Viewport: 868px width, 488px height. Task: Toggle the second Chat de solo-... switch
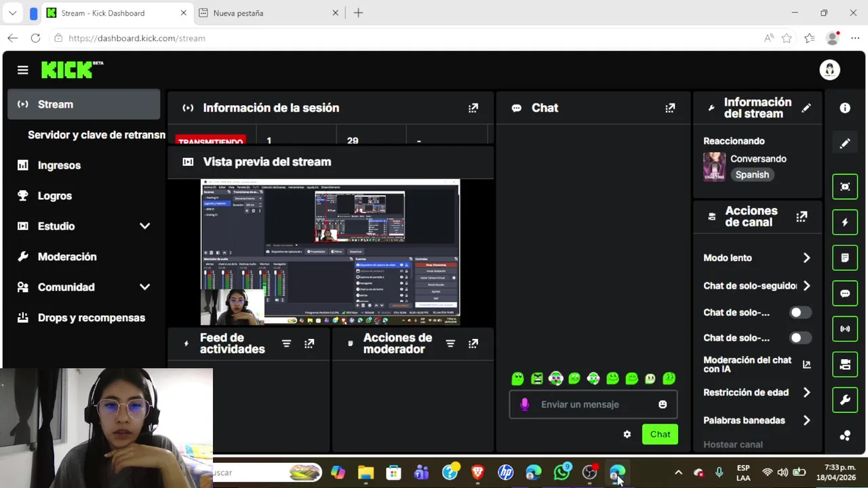[x=800, y=338]
